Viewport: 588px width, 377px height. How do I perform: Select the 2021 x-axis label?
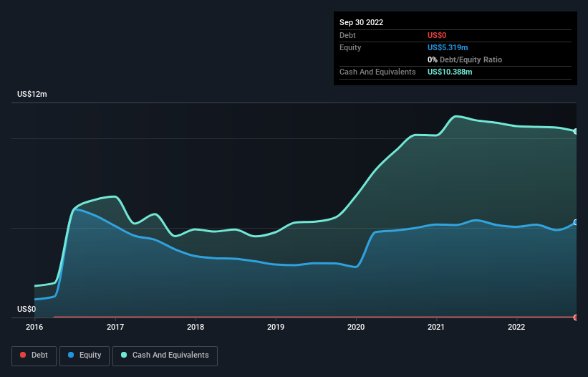(436, 327)
